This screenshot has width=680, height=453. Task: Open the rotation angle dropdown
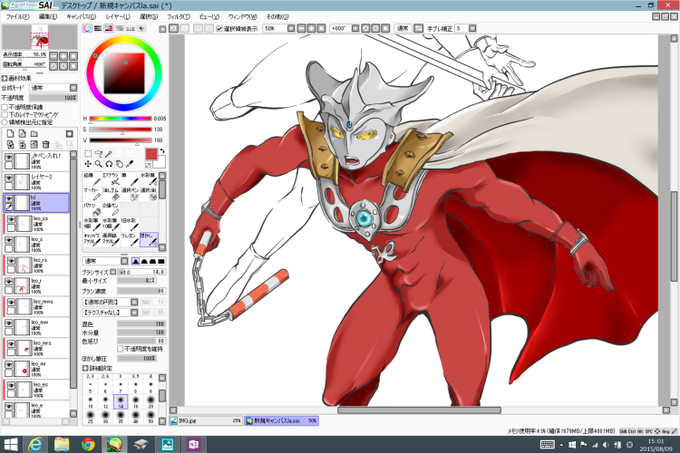click(355, 29)
